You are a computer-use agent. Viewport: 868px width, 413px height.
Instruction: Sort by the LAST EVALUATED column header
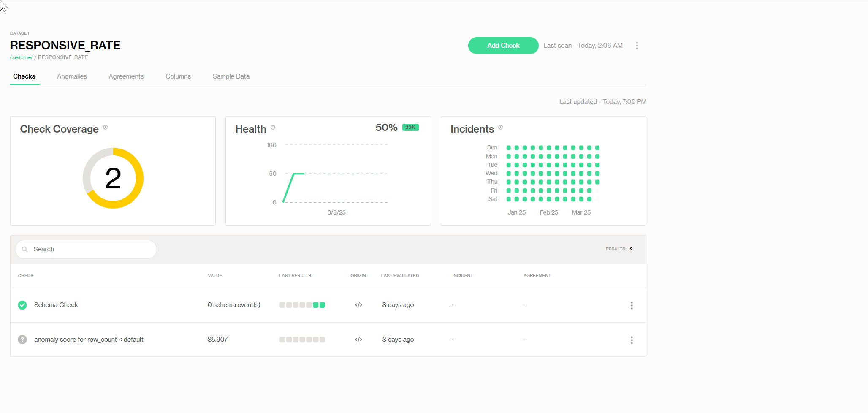click(x=400, y=276)
